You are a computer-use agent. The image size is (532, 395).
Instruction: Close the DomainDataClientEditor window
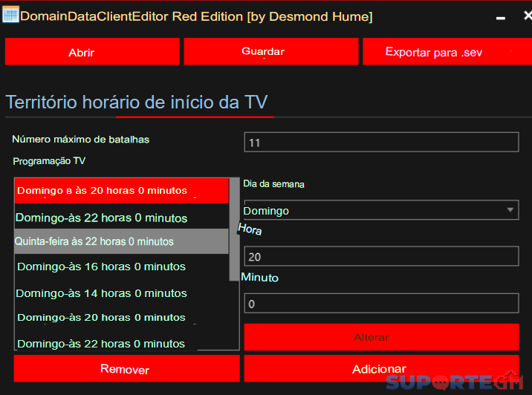pos(528,16)
